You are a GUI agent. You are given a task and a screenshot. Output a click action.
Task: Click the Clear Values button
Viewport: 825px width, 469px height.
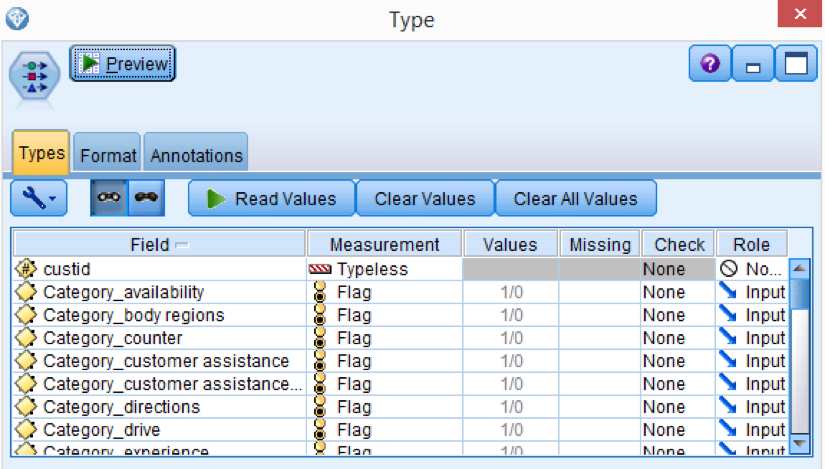point(425,198)
